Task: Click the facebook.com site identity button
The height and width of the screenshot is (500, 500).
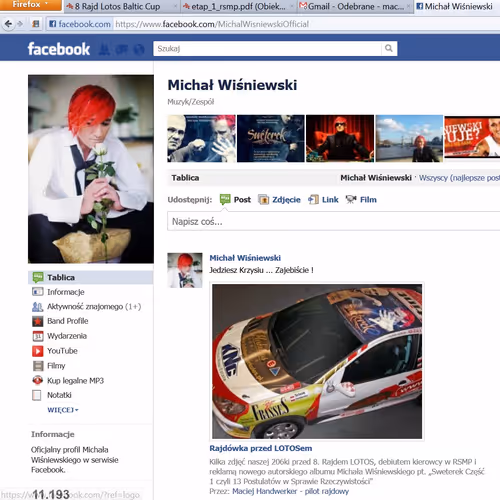Action: [x=79, y=24]
